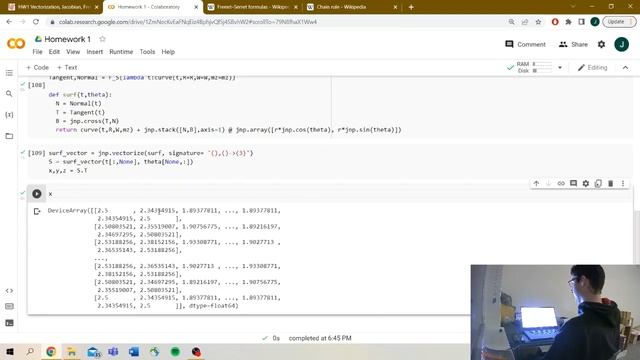The width and height of the screenshot is (640, 360).
Task: Expand the RAM Disk runtime dropdown arrow
Action: tap(560, 67)
